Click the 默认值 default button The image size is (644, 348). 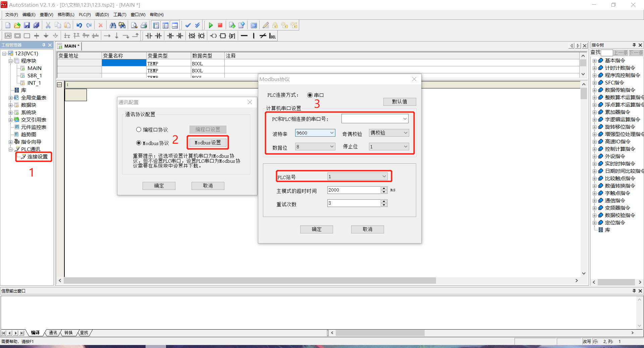[399, 101]
